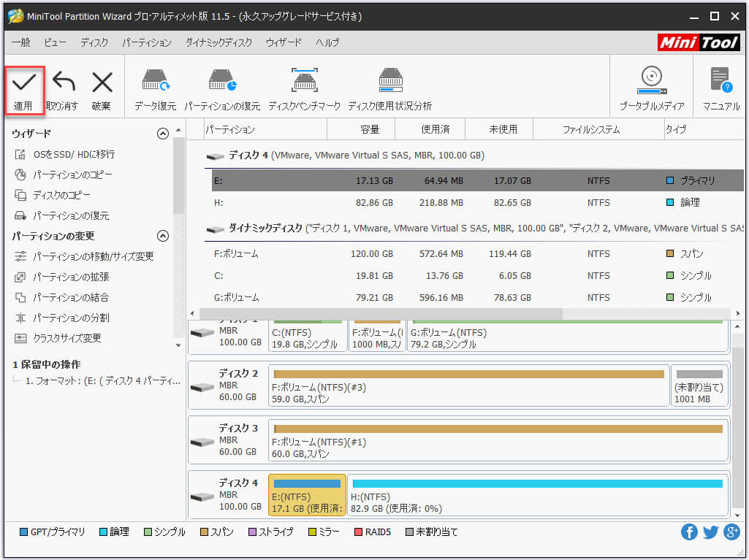This screenshot has height=560, width=749.
Task: Undo the last operation via 取り消す icon
Action: [64, 88]
